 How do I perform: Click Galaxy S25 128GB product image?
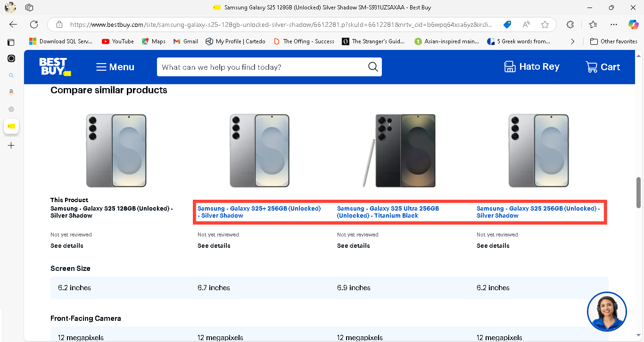pyautogui.click(x=116, y=151)
